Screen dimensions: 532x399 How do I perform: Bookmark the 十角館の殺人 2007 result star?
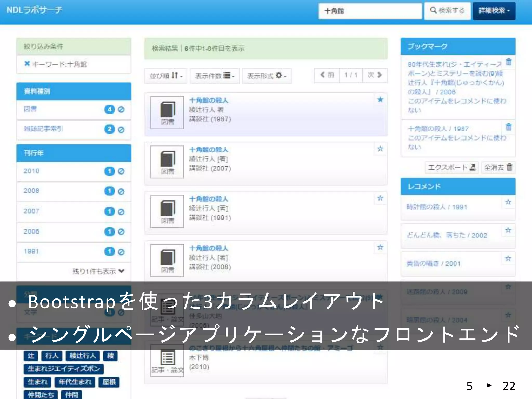point(380,149)
